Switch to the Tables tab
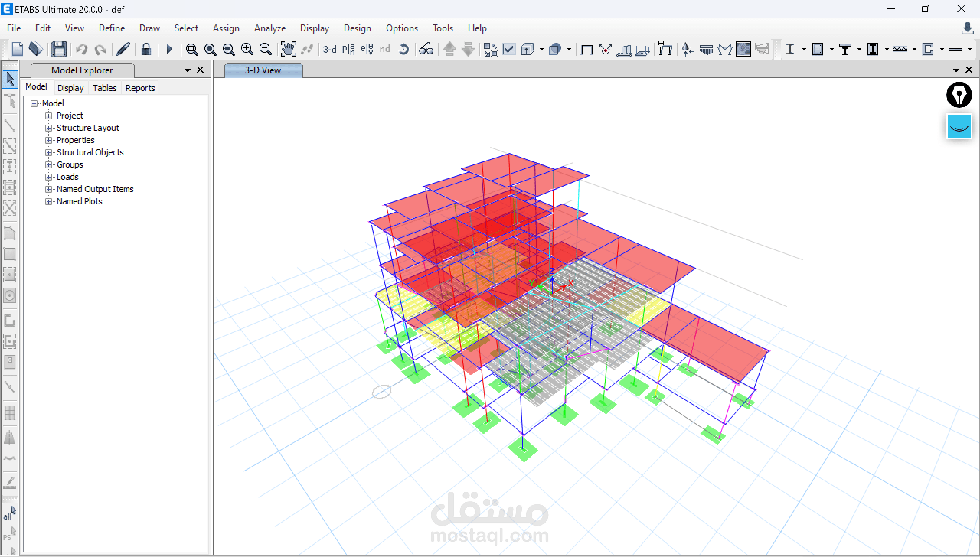The image size is (980, 557). 105,88
